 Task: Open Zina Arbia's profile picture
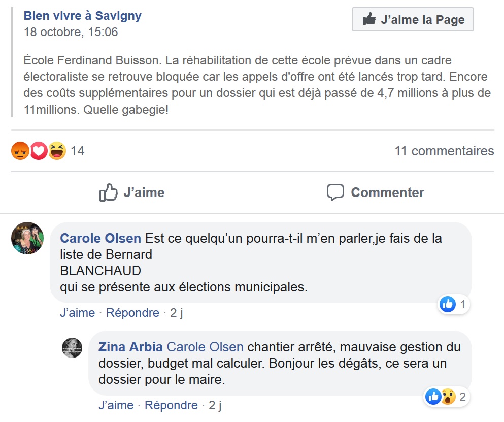pos(72,348)
